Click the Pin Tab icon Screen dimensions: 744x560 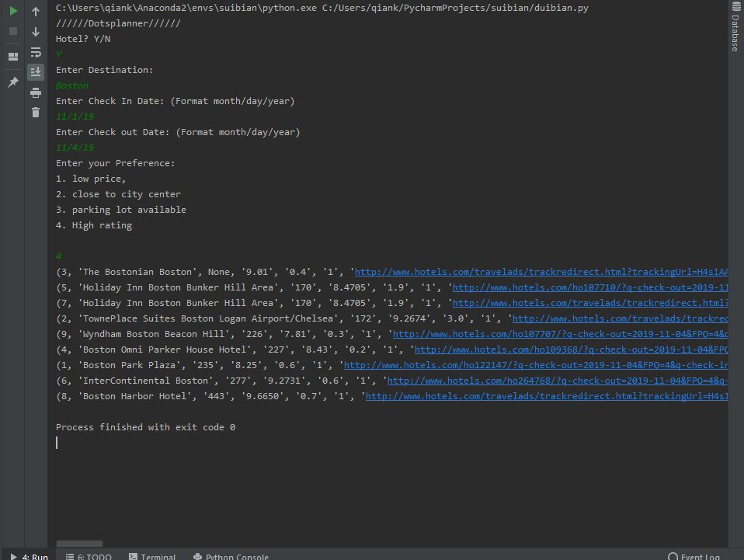(x=13, y=82)
